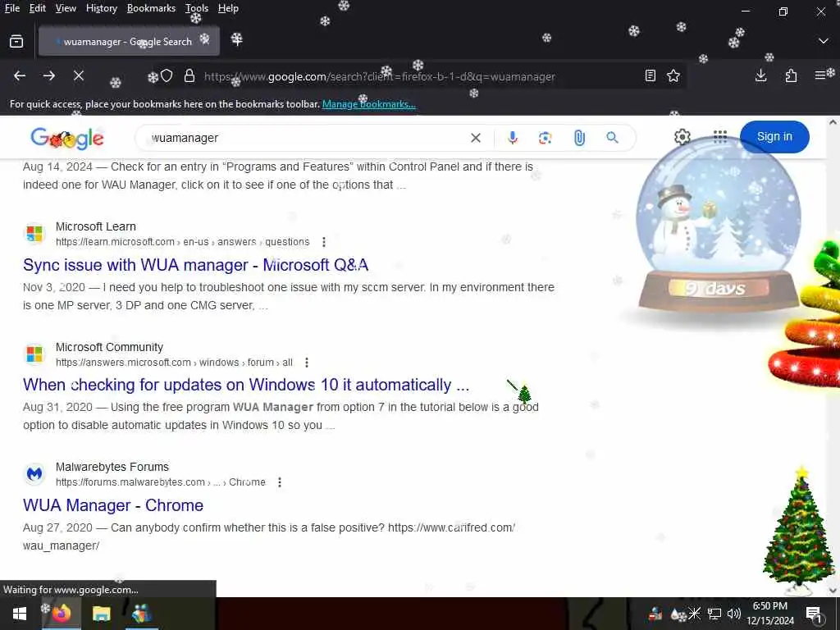Image resolution: width=840 pixels, height=630 pixels.
Task: Adjust volume from the tray speaker
Action: pyautogui.click(x=733, y=614)
